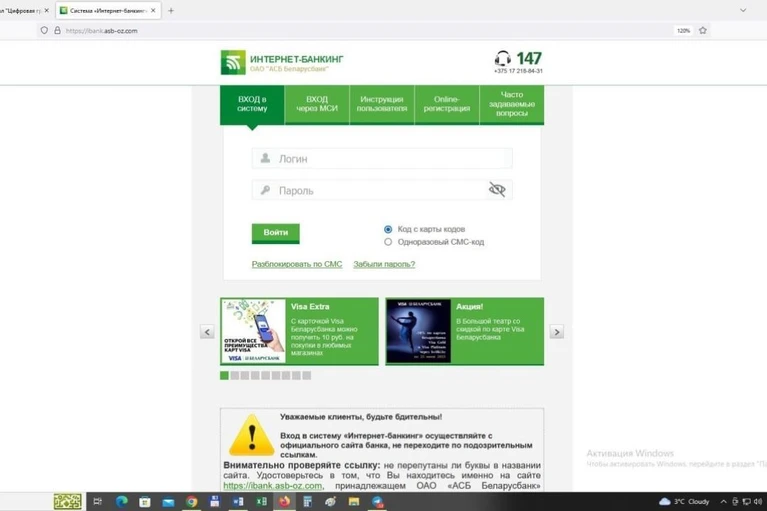This screenshot has width=767, height=511.
Task: Click into the 'Логин' input field
Action: (x=382, y=158)
